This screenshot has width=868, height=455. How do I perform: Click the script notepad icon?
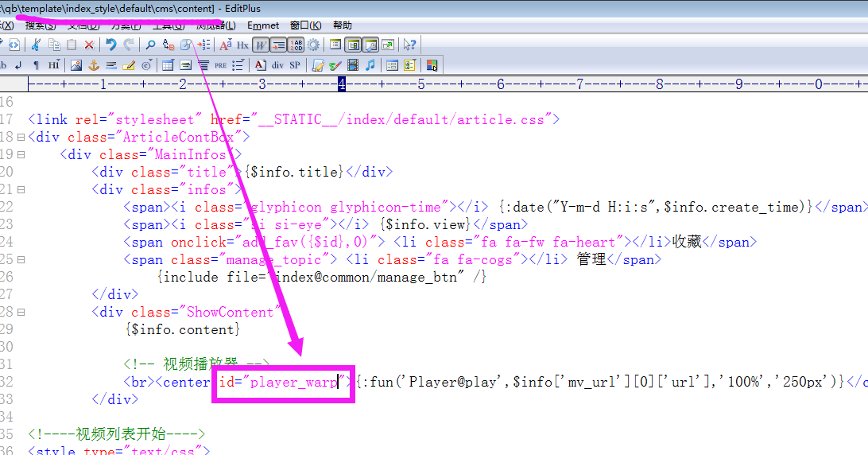coord(317,65)
